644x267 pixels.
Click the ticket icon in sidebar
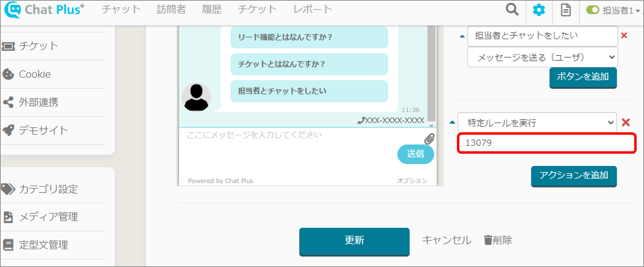(8, 47)
